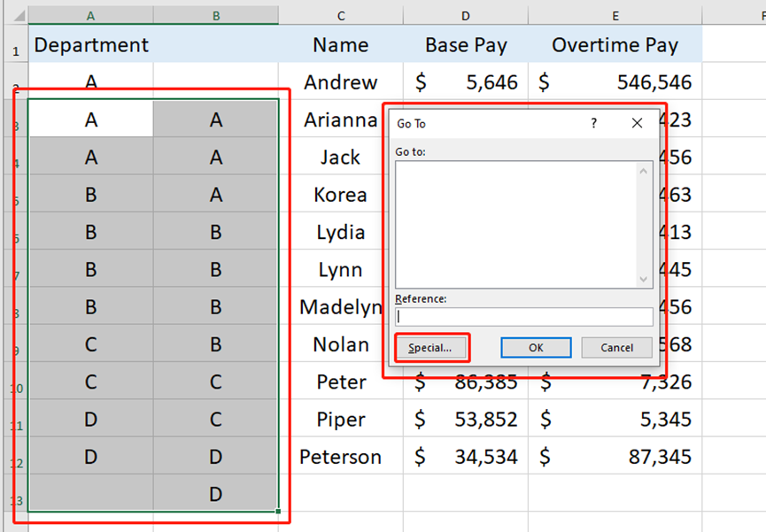Viewport: 766px width, 532px height.
Task: Select column B header
Action: tap(216, 16)
